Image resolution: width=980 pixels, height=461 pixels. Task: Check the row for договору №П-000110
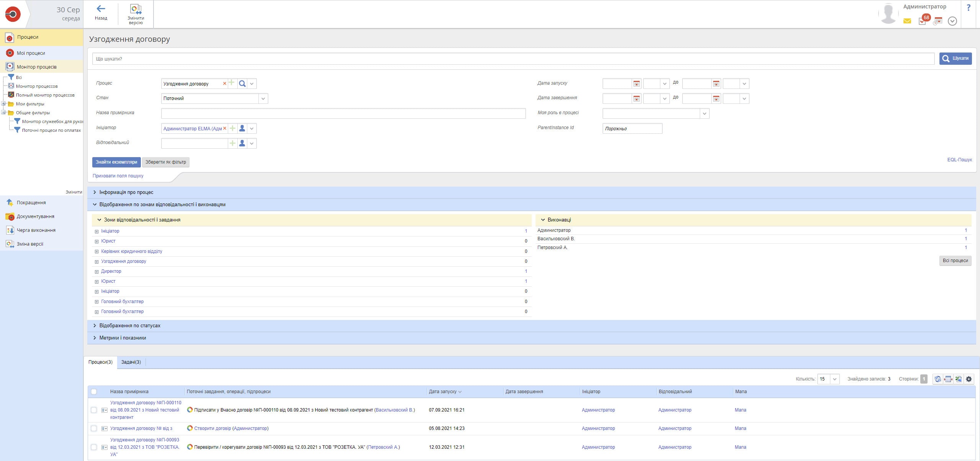(94, 410)
